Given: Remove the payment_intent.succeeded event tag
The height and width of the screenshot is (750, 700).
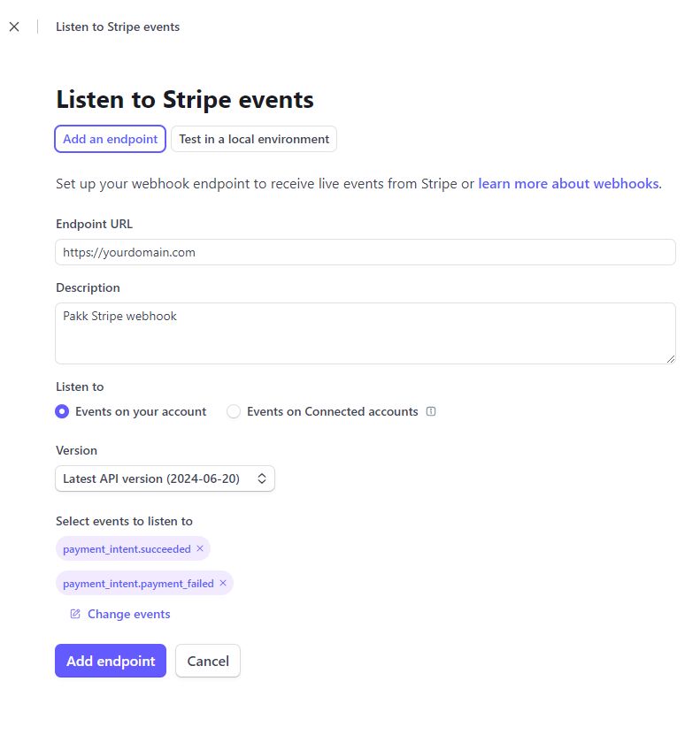Looking at the screenshot, I should tap(201, 548).
